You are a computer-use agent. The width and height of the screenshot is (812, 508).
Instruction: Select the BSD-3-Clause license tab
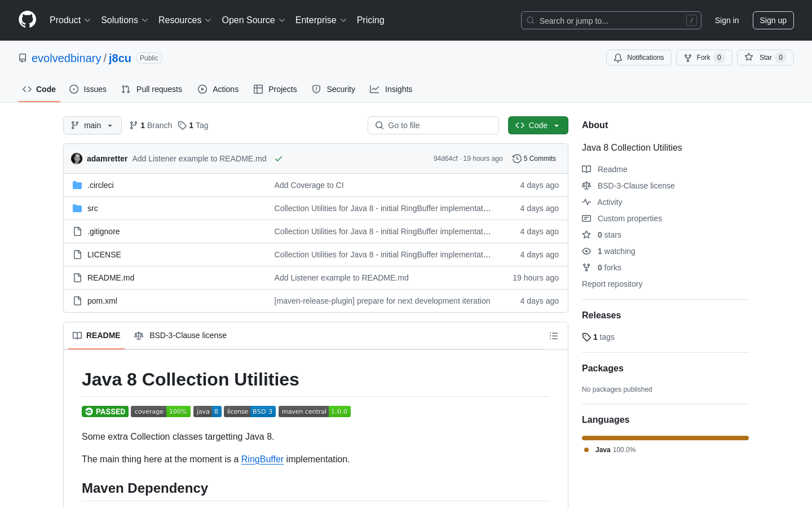180,336
